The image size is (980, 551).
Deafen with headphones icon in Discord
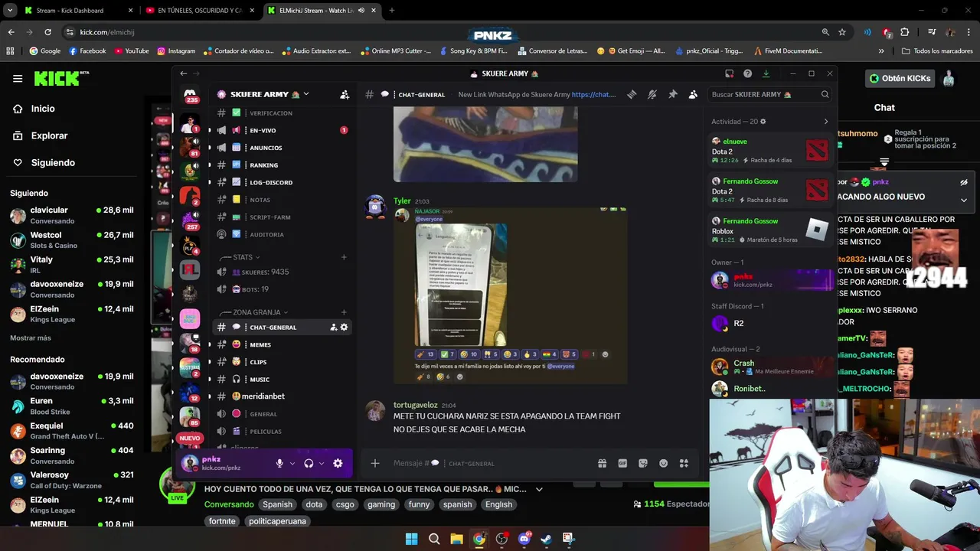pos(309,463)
